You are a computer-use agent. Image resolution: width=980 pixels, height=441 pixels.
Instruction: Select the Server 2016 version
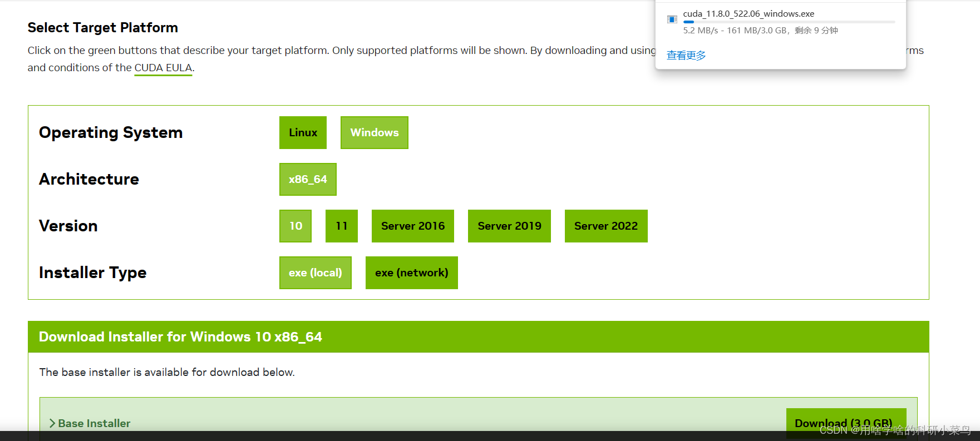click(x=413, y=226)
